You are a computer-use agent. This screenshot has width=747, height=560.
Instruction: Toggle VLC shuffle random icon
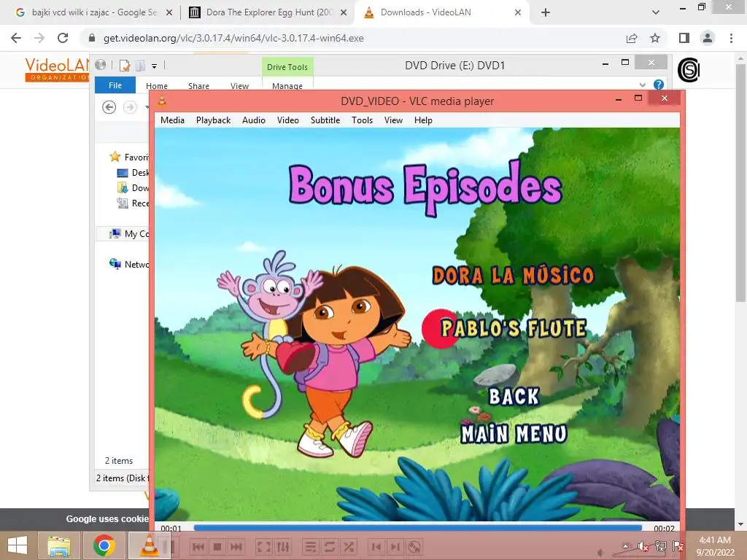349,546
